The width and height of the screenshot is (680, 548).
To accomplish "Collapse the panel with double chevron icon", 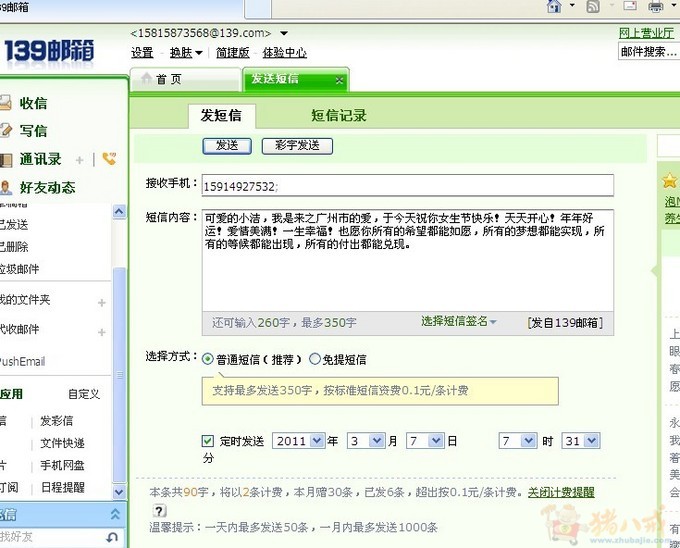I will click(115, 514).
